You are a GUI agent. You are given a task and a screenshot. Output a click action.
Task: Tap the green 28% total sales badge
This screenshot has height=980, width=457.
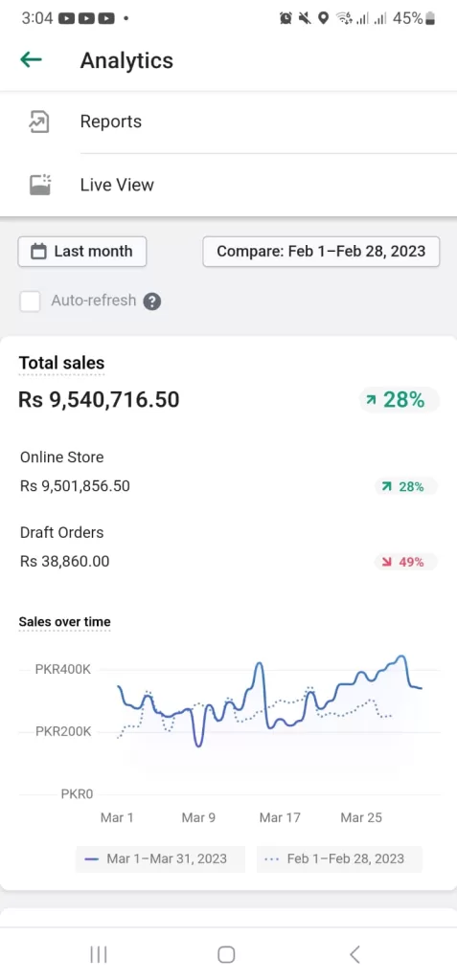point(399,400)
